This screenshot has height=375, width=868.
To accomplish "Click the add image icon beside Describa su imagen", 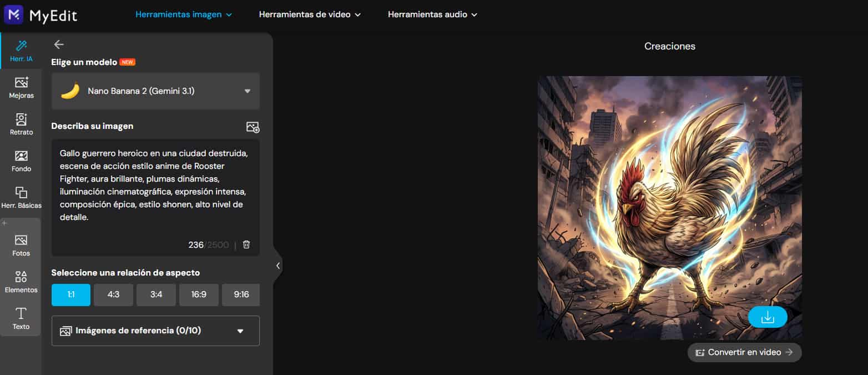I will pos(253,127).
